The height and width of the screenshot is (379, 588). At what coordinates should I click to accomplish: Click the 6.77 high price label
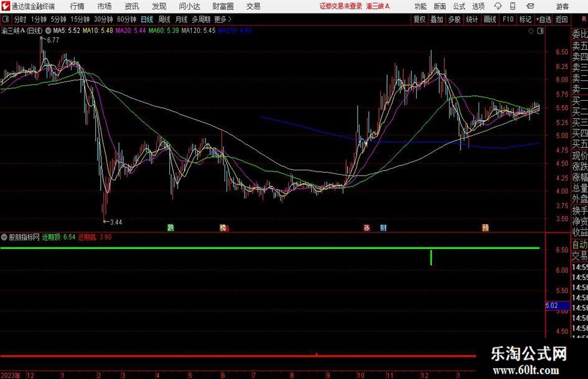coord(53,40)
